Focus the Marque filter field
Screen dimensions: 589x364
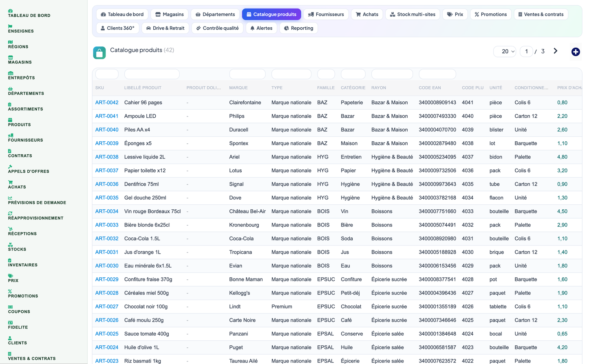pyautogui.click(x=247, y=74)
